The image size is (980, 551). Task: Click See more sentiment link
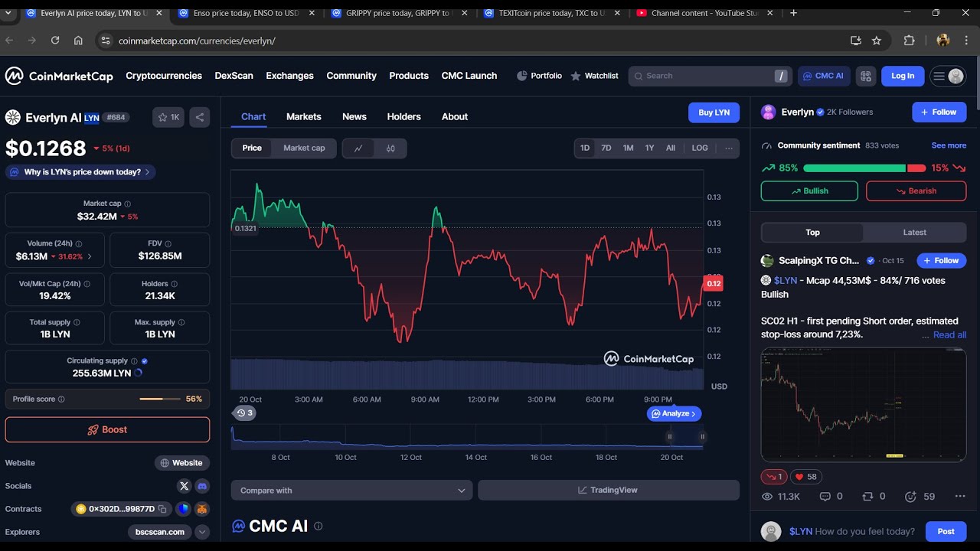pos(949,145)
